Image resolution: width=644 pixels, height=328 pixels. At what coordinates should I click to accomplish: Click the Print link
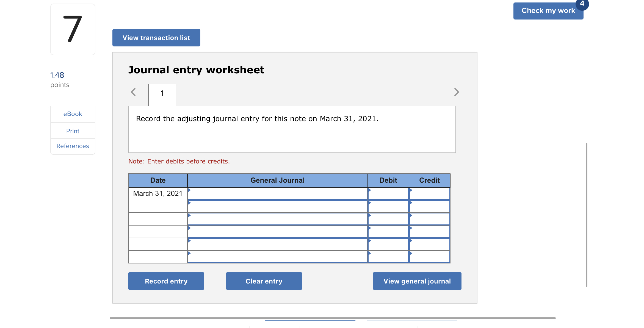(73, 131)
